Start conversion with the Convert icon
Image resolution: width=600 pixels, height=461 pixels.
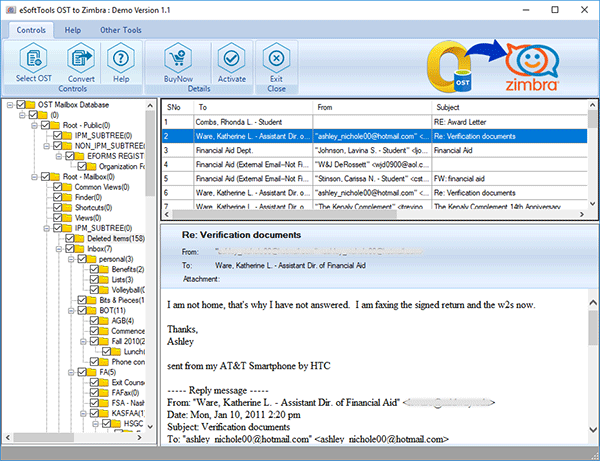coord(81,59)
